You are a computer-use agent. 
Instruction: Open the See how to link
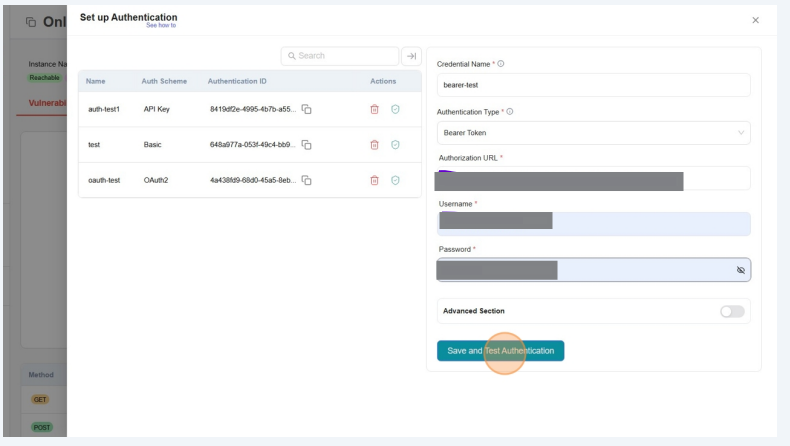coord(160,26)
